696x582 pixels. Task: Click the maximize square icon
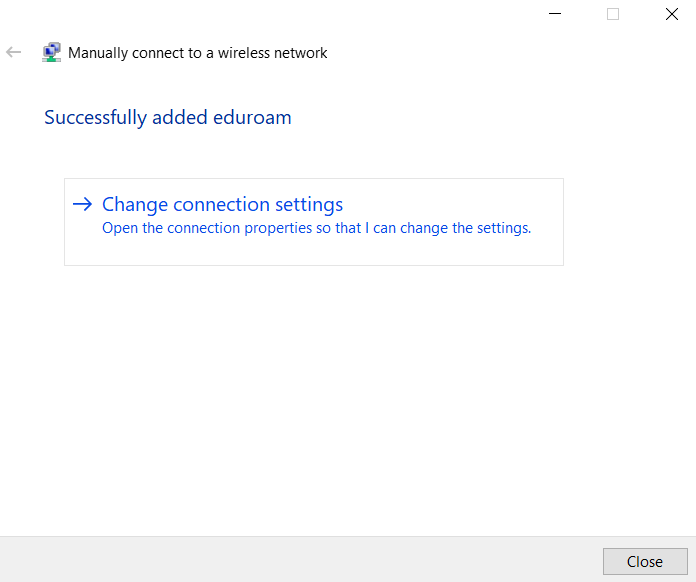click(613, 14)
